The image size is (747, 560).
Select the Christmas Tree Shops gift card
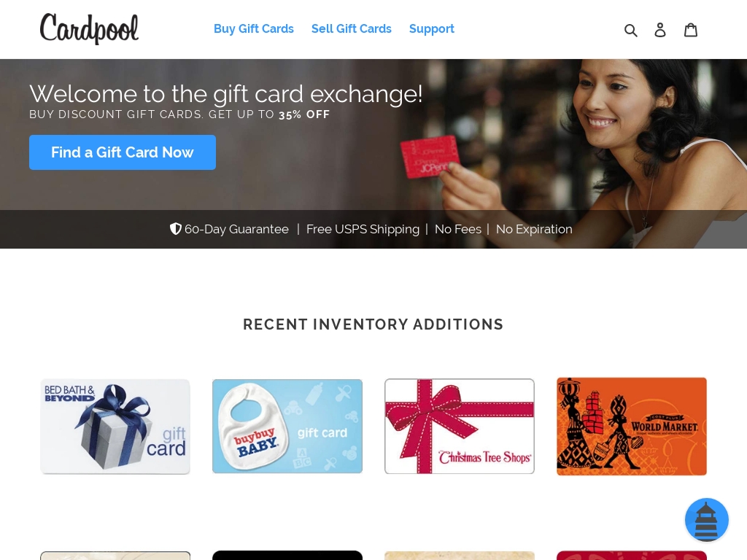460,426
